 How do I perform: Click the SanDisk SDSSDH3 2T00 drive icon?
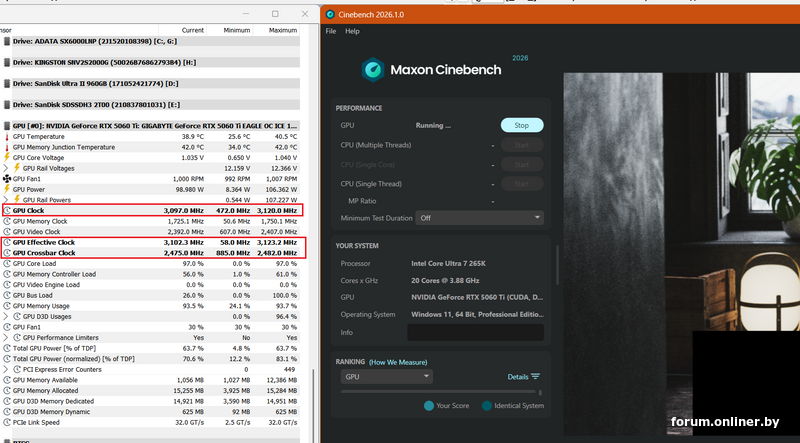pos(7,105)
